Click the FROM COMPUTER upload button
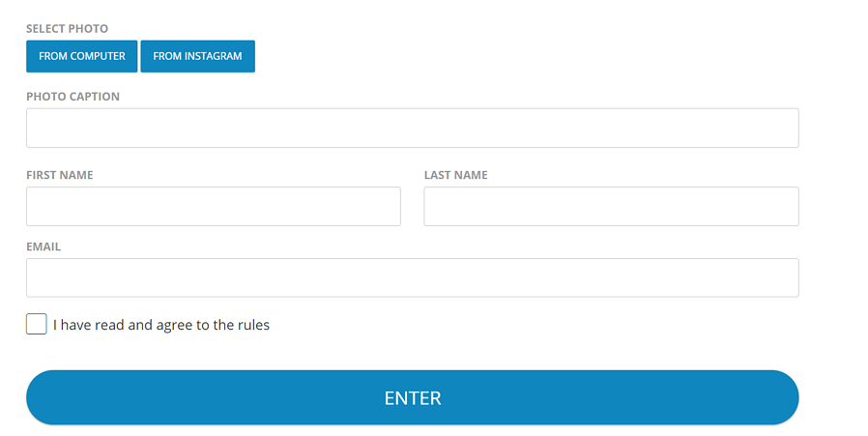Viewport: 868px width, 436px height. (82, 56)
